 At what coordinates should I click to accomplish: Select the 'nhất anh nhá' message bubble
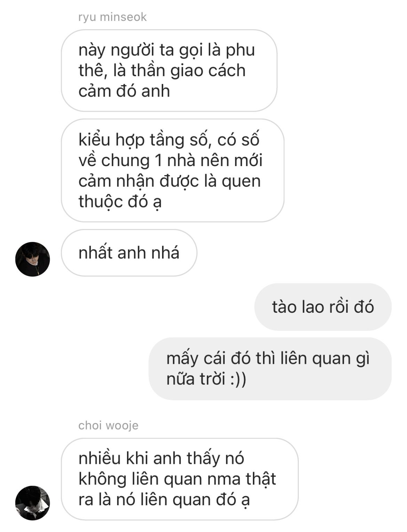[x=129, y=253]
